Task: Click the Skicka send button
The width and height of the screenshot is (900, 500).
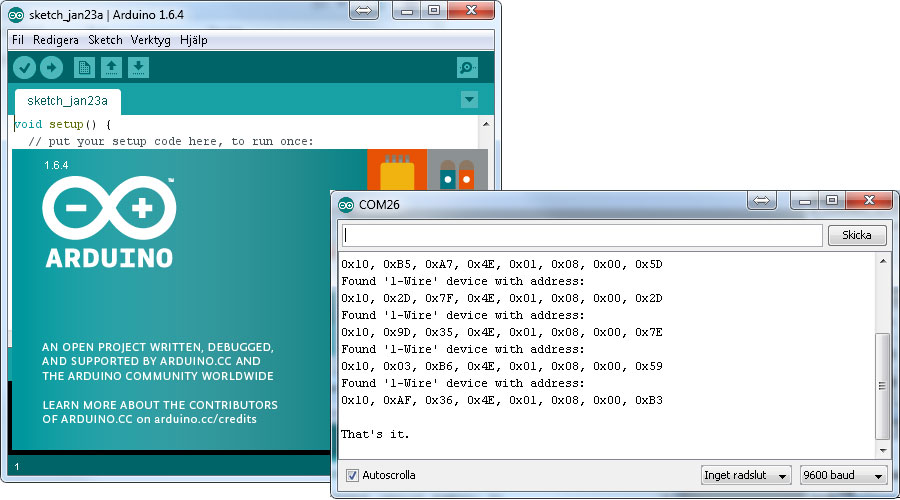Action: pyautogui.click(x=857, y=235)
